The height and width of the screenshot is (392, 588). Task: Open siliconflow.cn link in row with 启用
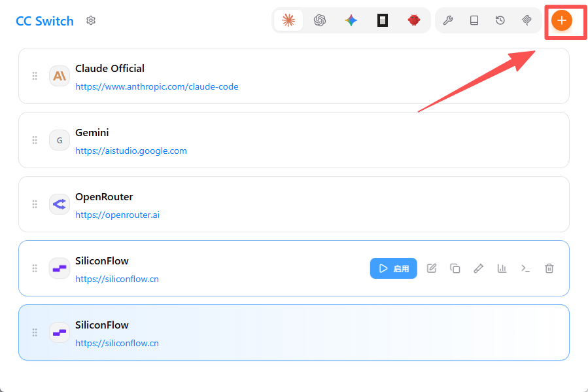pos(117,279)
